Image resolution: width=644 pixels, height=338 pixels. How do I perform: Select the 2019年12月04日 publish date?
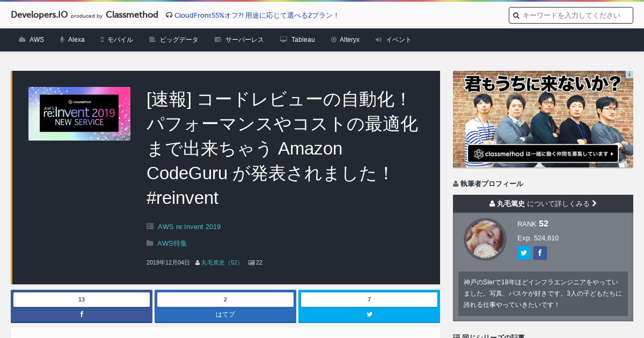pos(168,262)
